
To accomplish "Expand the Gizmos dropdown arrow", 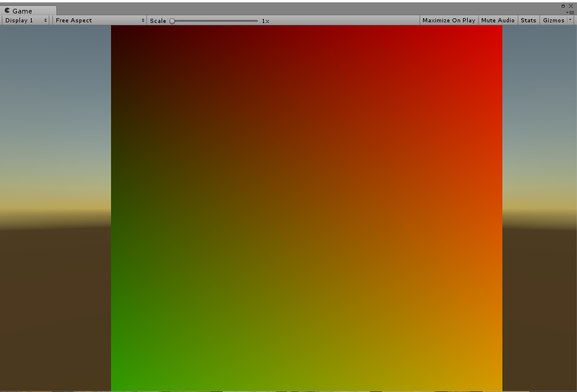I will tap(569, 19).
